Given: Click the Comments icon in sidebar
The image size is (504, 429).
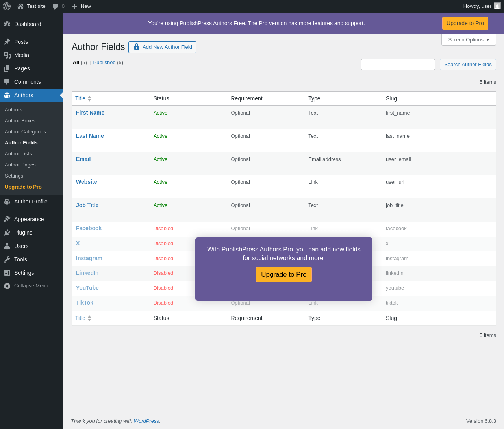Looking at the screenshot, I should pyautogui.click(x=7, y=82).
